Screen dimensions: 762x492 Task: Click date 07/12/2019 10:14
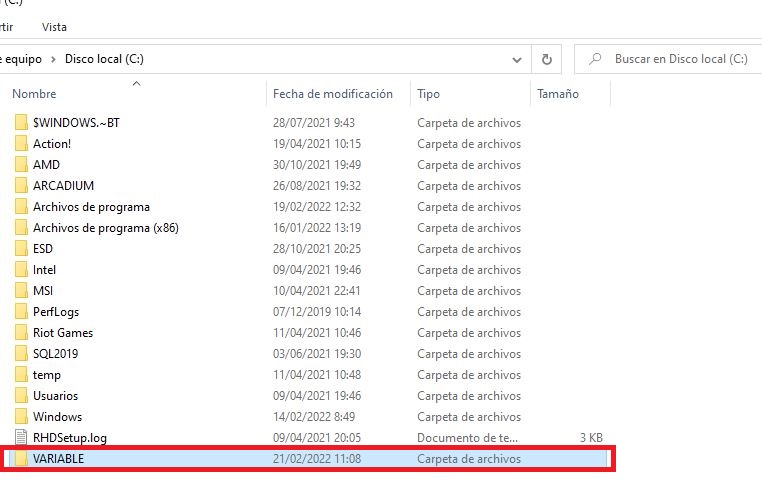point(316,312)
